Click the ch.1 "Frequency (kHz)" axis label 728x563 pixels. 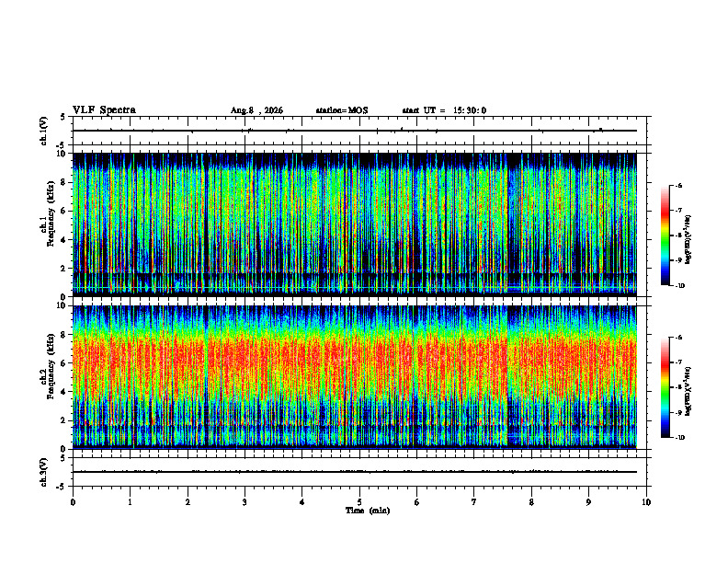[x=51, y=214]
